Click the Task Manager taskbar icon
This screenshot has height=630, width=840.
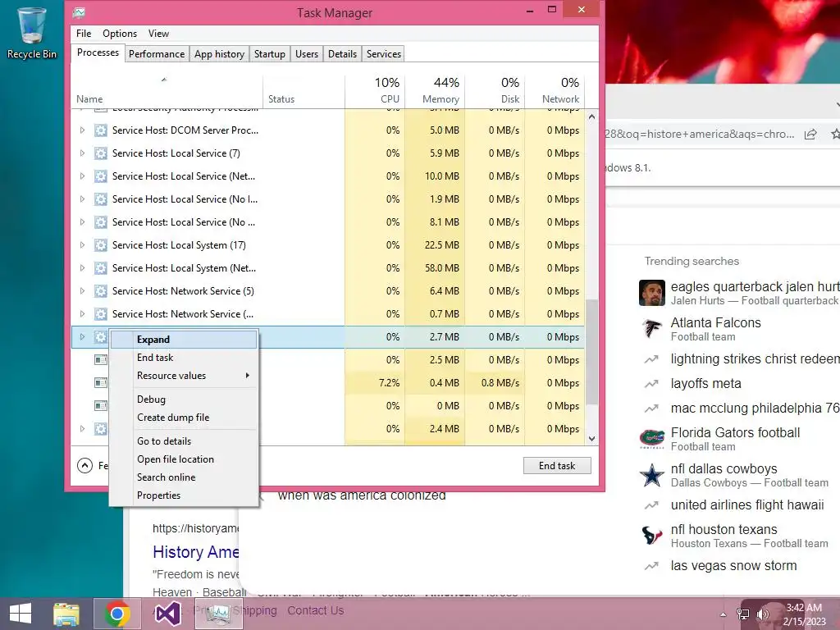coord(218,614)
